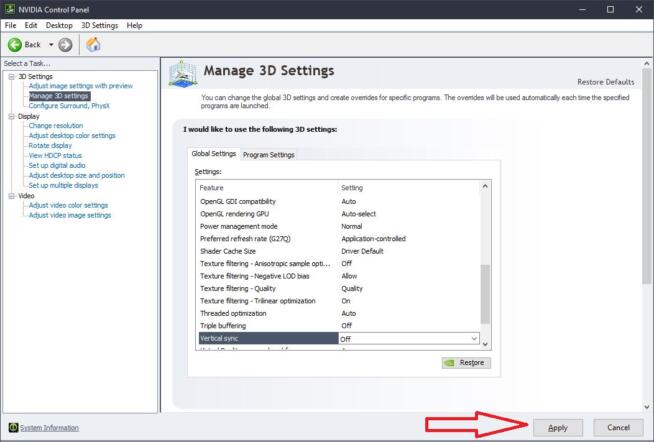Open the Vertical sync Off dropdown
Viewport: 654px width, 442px height.
(x=409, y=339)
